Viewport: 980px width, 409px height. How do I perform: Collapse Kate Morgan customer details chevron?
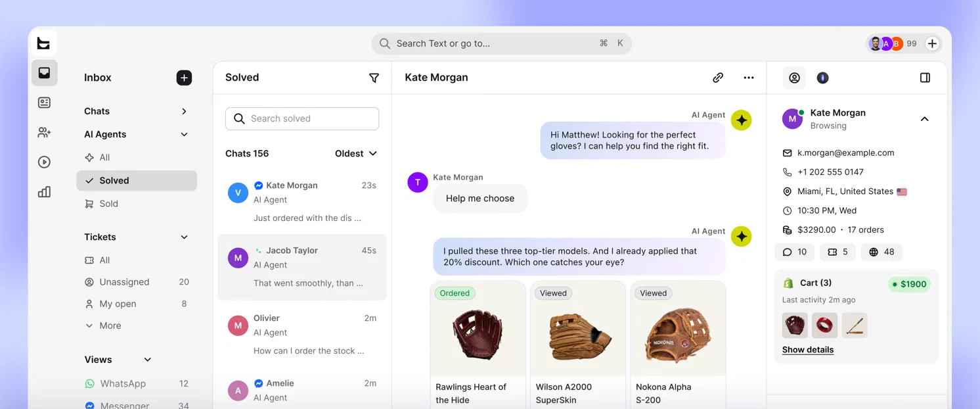coord(924,119)
